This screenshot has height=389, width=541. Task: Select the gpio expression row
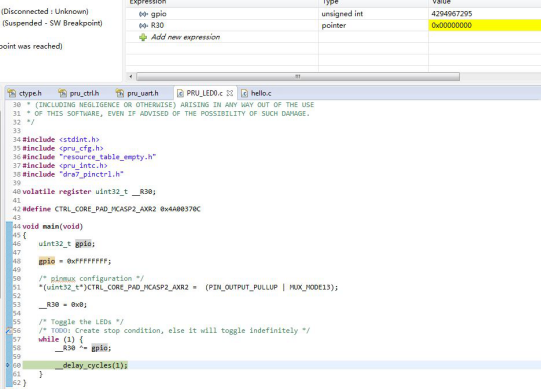[x=333, y=14]
